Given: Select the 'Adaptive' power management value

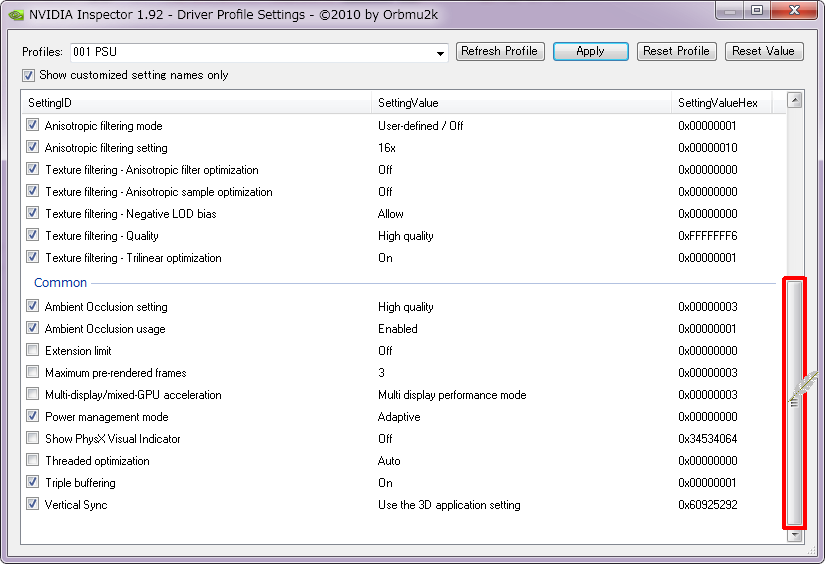Looking at the screenshot, I should point(399,417).
